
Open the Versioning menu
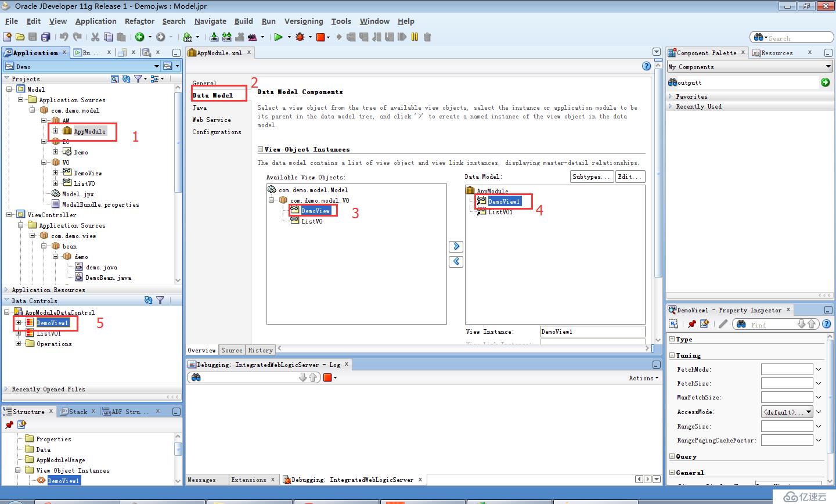click(x=304, y=21)
